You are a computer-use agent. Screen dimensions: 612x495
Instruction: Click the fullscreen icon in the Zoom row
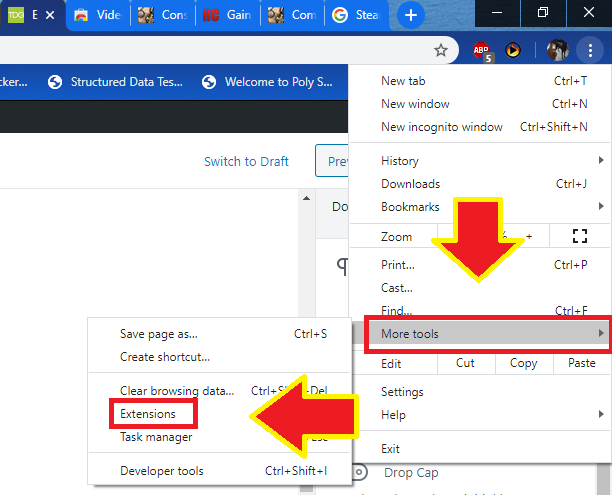click(580, 236)
